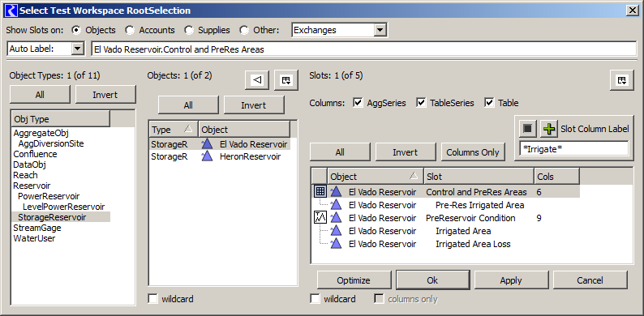Click the label field with El Vado Reservoir.Control text
644x316 pixels.
point(364,49)
